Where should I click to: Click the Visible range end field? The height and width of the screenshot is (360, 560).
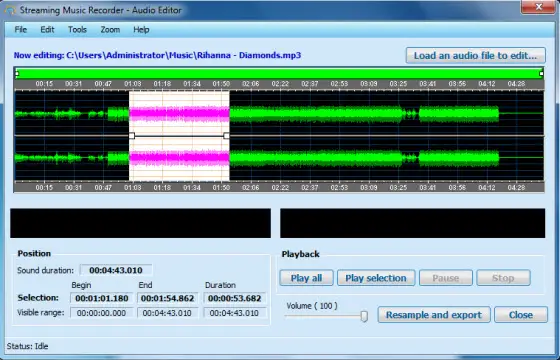point(168,313)
